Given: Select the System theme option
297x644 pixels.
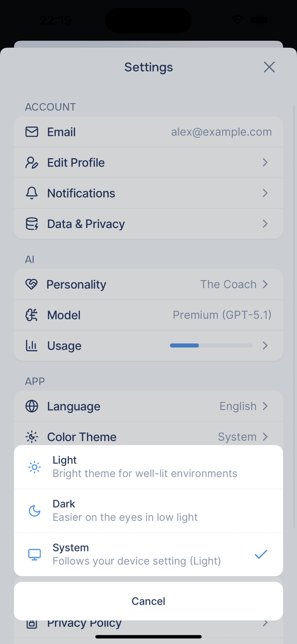Looking at the screenshot, I should pos(148,554).
